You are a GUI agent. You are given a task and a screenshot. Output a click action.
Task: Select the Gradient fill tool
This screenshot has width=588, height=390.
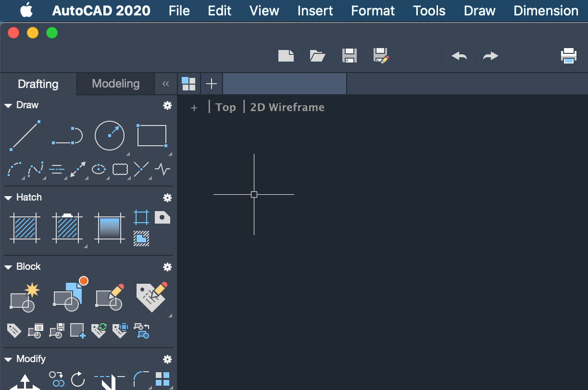[110, 228]
